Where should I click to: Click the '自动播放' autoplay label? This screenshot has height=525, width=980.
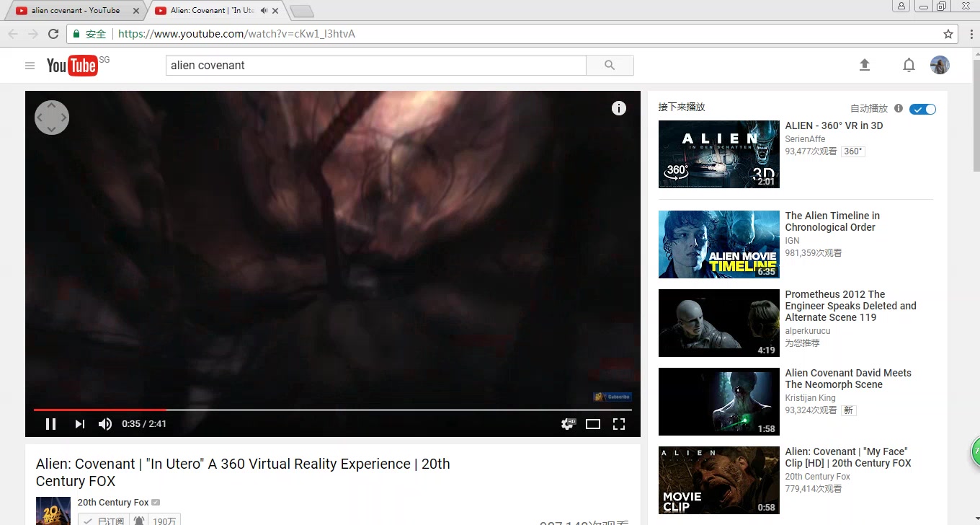click(x=869, y=108)
